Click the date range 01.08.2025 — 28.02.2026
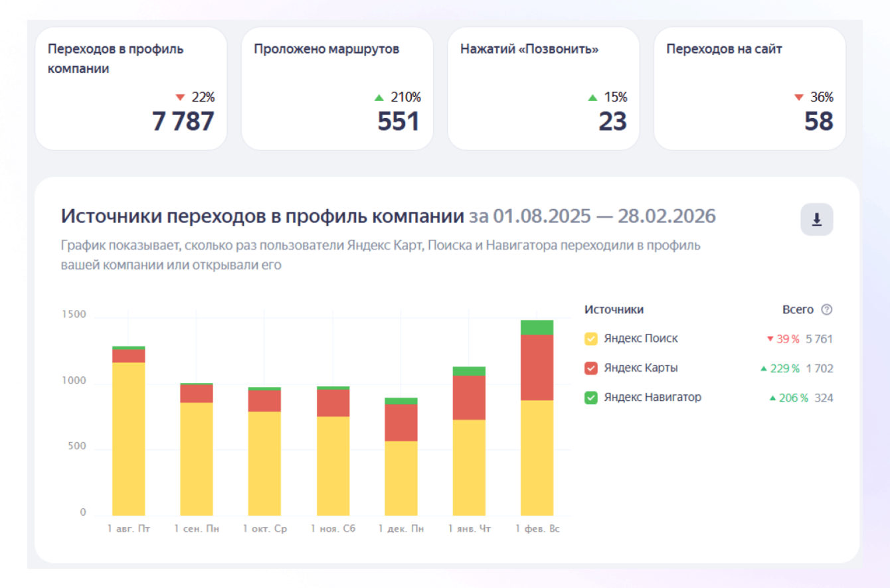 click(592, 216)
